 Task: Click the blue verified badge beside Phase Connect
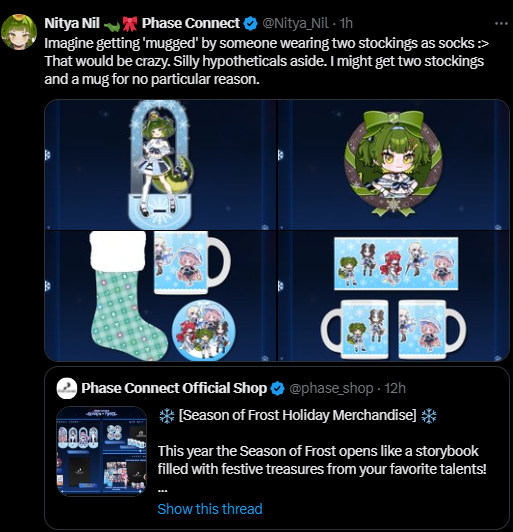pyautogui.click(x=251, y=23)
